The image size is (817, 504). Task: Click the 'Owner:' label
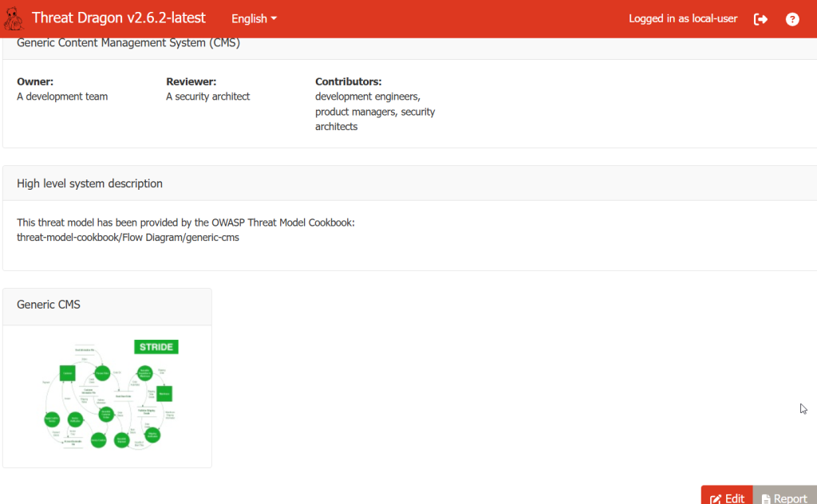click(x=35, y=82)
